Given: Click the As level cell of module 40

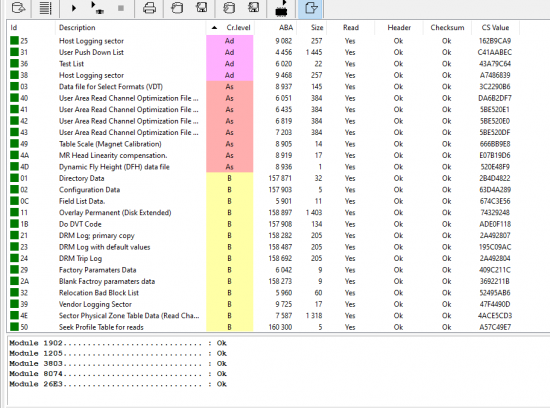Looking at the screenshot, I should click(229, 98).
